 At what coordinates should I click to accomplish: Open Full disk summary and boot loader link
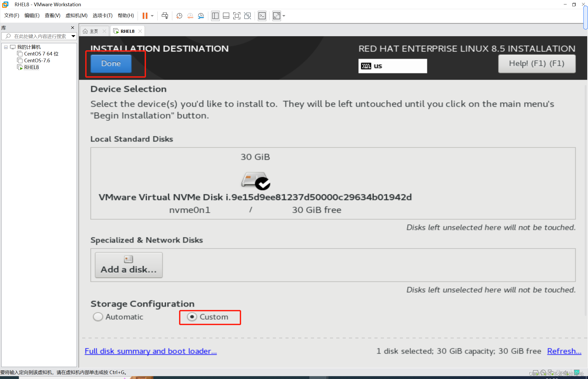pos(151,351)
